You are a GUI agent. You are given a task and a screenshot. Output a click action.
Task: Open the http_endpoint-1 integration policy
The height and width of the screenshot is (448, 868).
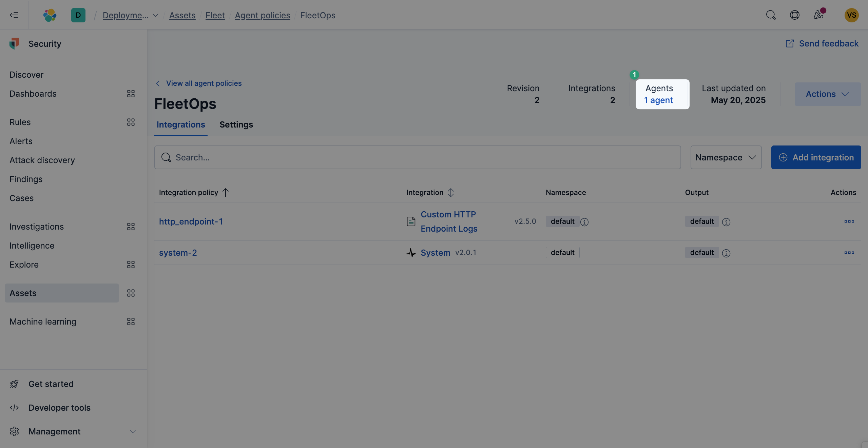pos(191,221)
